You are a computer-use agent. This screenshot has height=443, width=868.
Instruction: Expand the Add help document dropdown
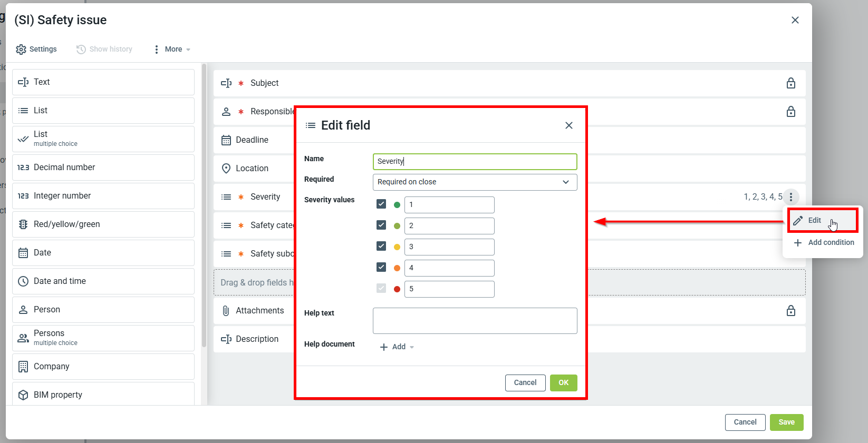[x=397, y=347]
